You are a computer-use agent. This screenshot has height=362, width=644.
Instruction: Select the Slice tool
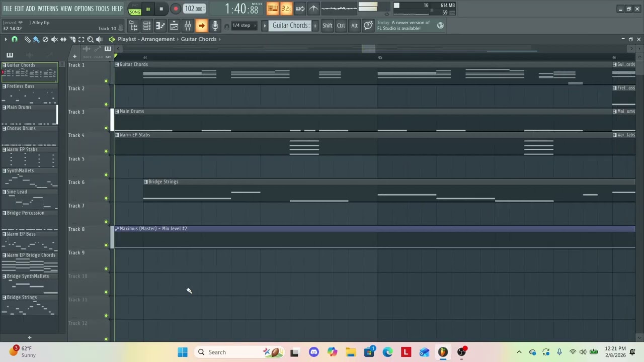[x=72, y=39]
